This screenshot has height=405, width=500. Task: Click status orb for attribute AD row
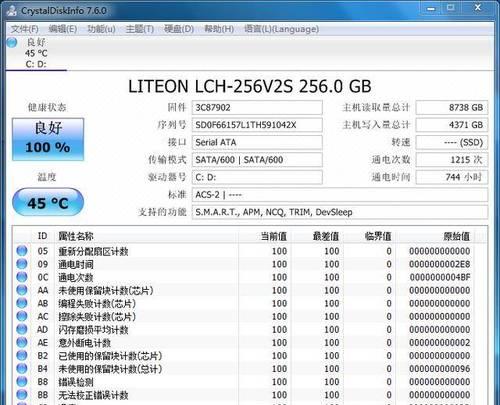[22, 329]
